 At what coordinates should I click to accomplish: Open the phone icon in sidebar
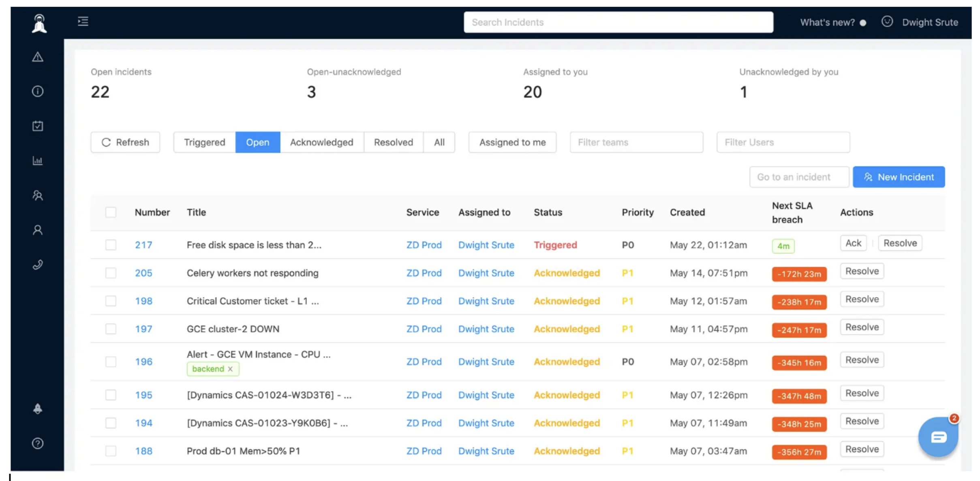click(38, 265)
